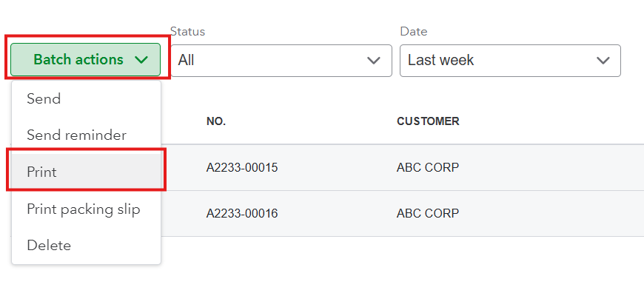Screen dimensions: 644x296
Task: Sort by the CUSTOMER column header
Action: click(428, 121)
